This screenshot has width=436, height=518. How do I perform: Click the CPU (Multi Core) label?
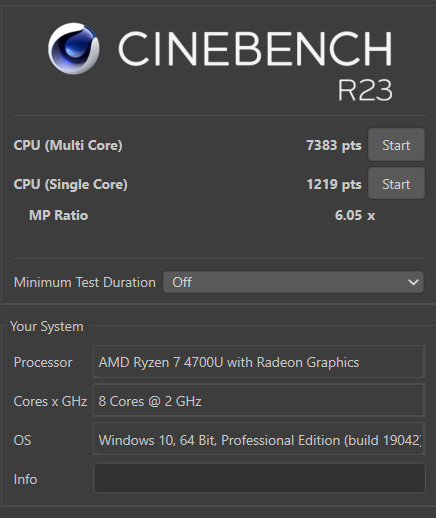[68, 145]
